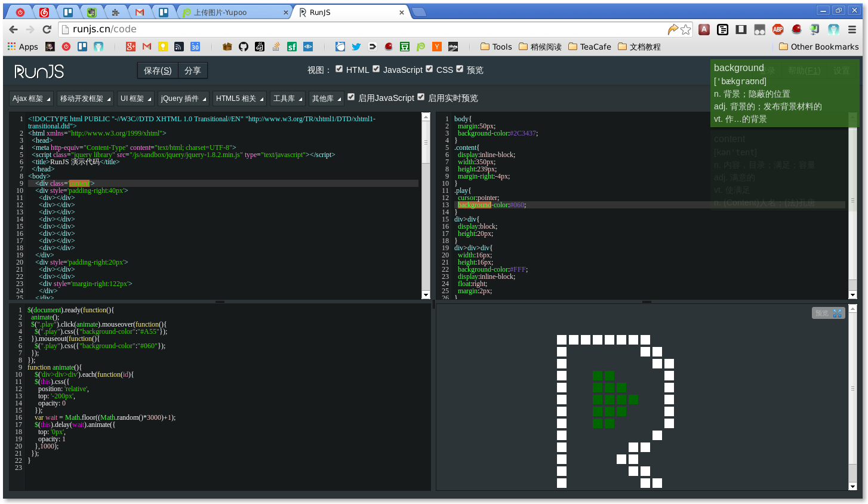Toggle the 启用实时预览 checkbox
The image size is (868, 504).
click(x=421, y=97)
